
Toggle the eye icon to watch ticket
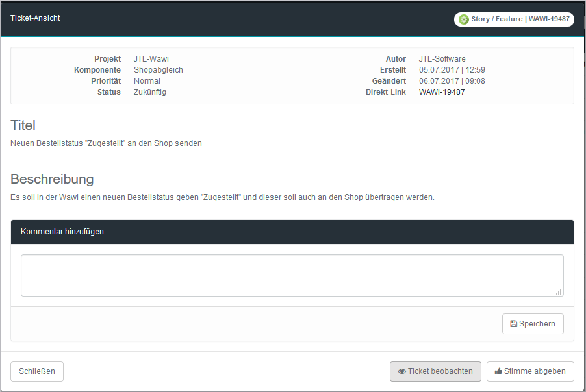tap(402, 372)
